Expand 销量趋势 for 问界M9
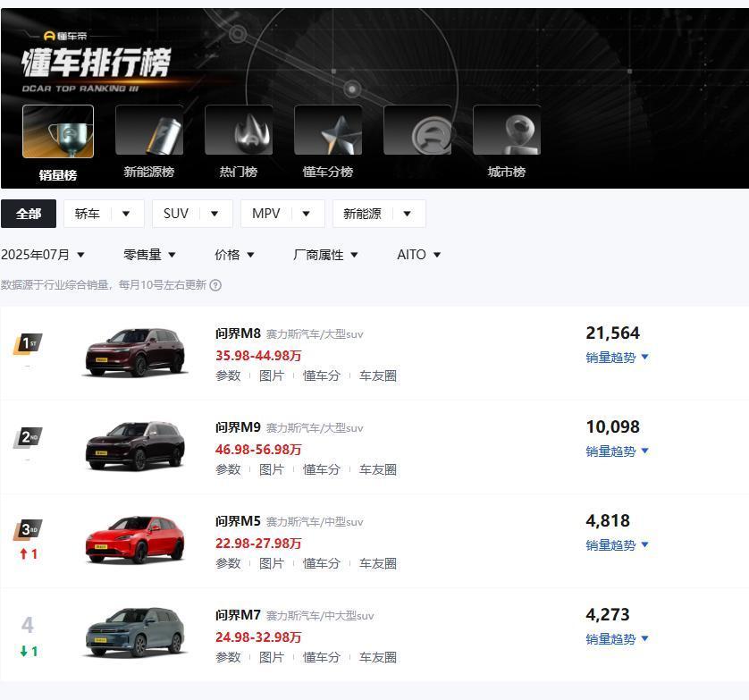749x700 pixels. (x=617, y=451)
